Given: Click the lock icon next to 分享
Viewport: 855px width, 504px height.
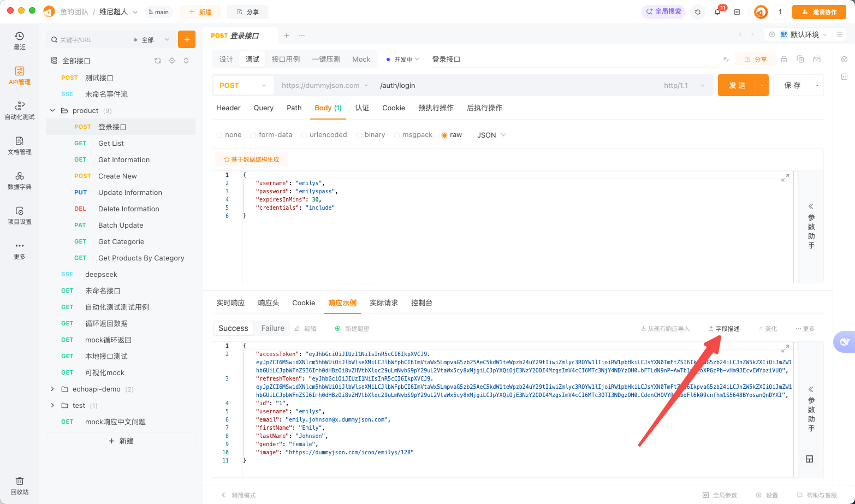Looking at the screenshot, I should [x=784, y=59].
